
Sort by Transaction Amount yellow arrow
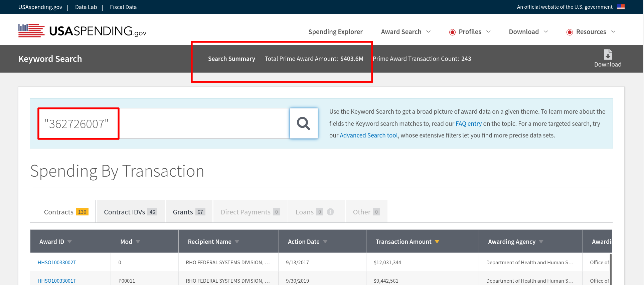(x=437, y=242)
